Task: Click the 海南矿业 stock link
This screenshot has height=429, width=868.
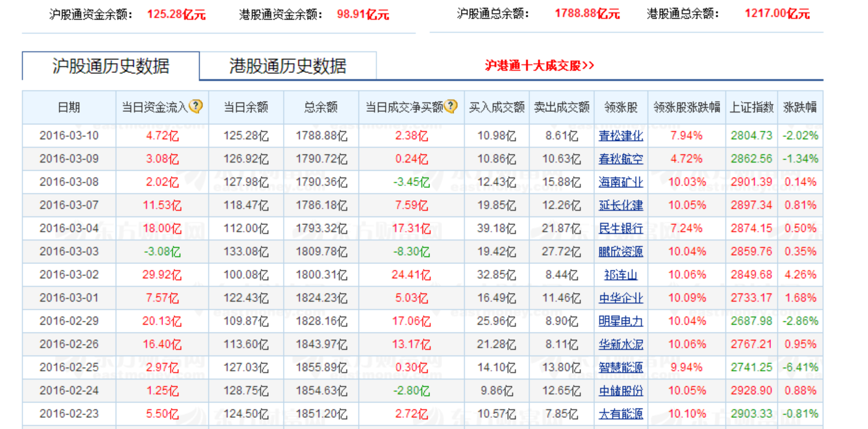Action: 620,182
